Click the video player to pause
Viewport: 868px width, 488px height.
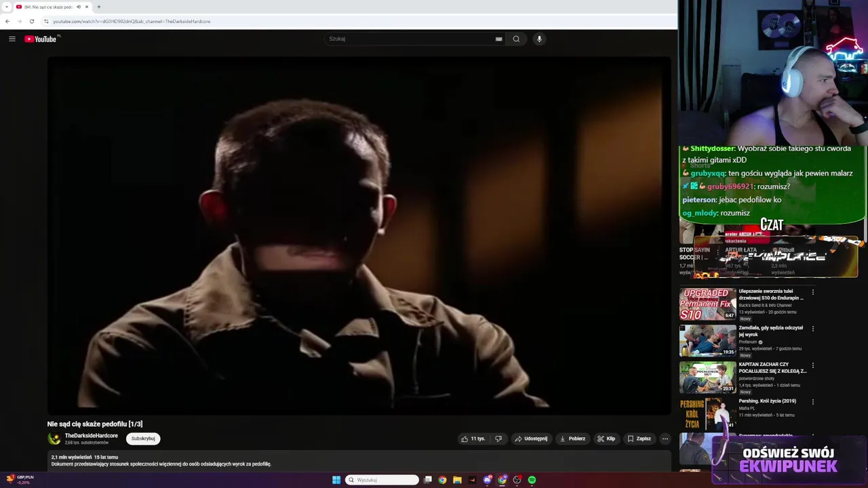(359, 235)
